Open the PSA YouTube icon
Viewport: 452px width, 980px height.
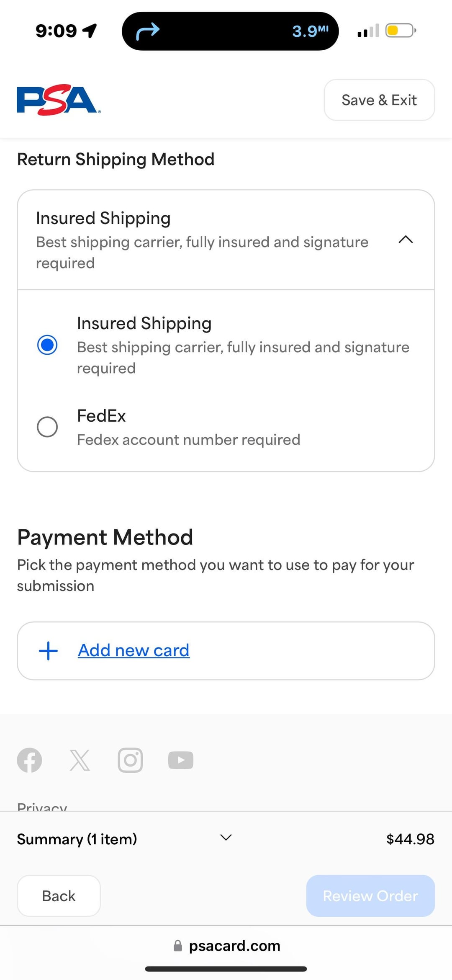point(180,760)
